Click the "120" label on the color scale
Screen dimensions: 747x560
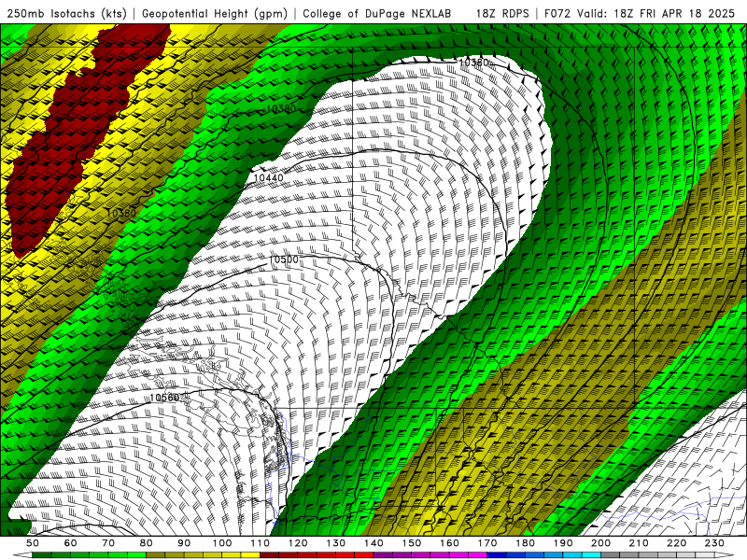pyautogui.click(x=298, y=543)
